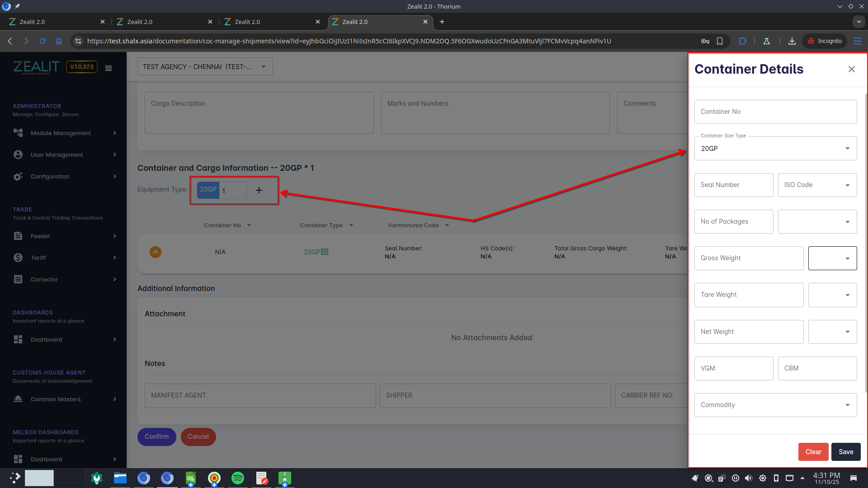Click the browser reload icon

(x=42, y=41)
